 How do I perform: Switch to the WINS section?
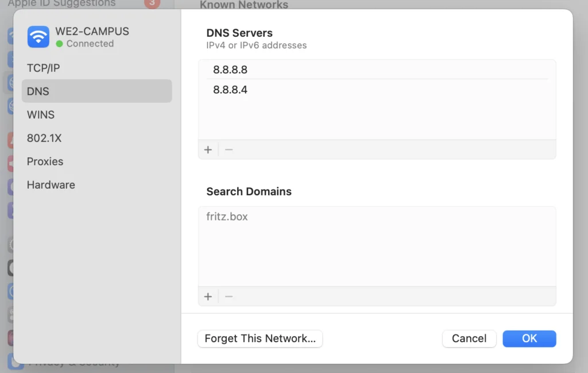[96, 115]
